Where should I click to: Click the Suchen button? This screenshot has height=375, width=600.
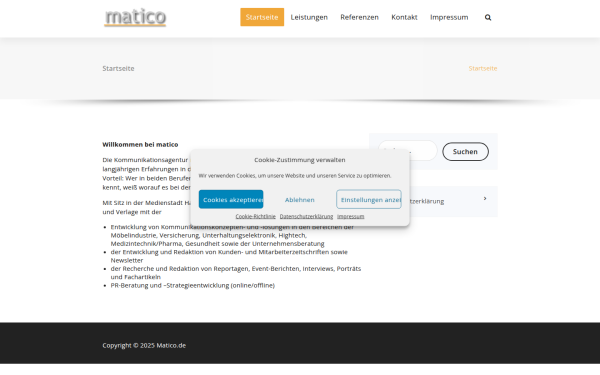pyautogui.click(x=465, y=152)
